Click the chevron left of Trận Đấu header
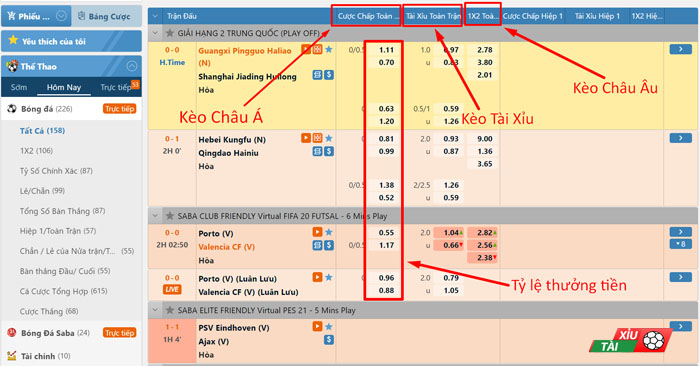Screen dimensions: 700x366 pos(155,16)
